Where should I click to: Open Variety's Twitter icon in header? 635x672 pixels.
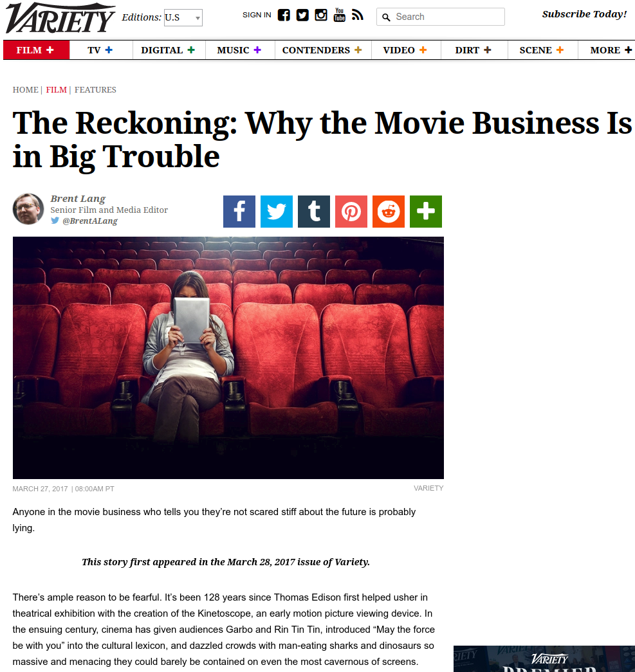(302, 15)
